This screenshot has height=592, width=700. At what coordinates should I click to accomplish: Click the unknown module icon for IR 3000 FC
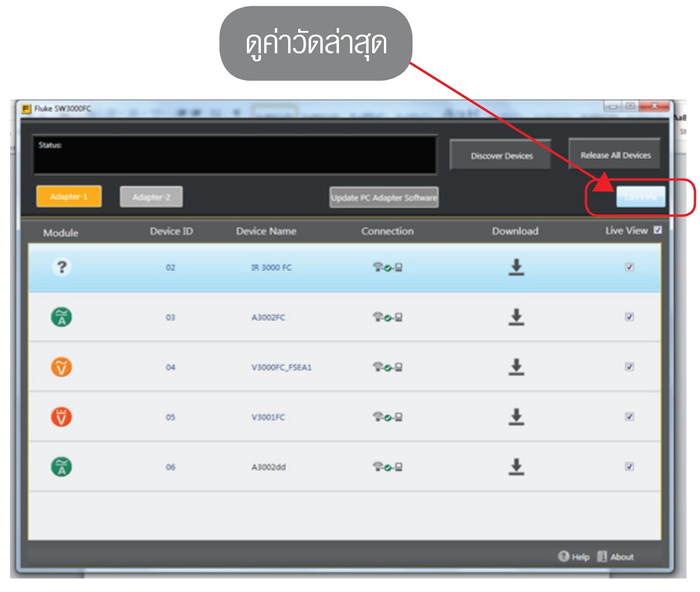point(61,267)
